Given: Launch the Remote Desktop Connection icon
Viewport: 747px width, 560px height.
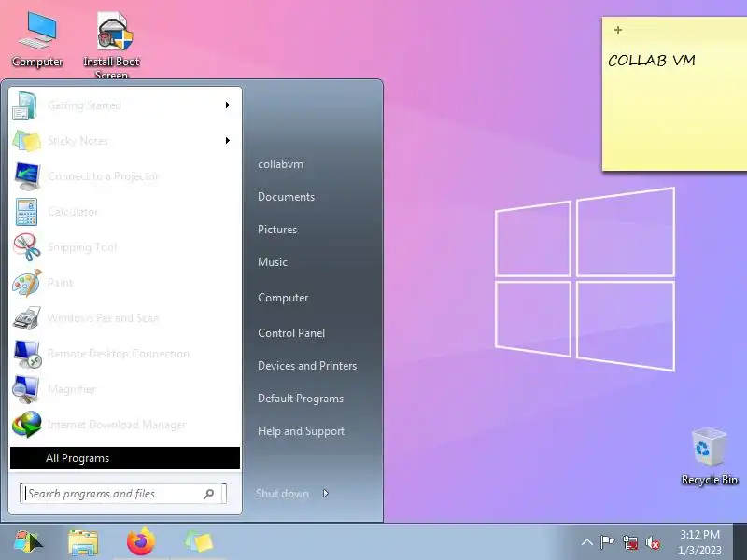Looking at the screenshot, I should click(28, 354).
